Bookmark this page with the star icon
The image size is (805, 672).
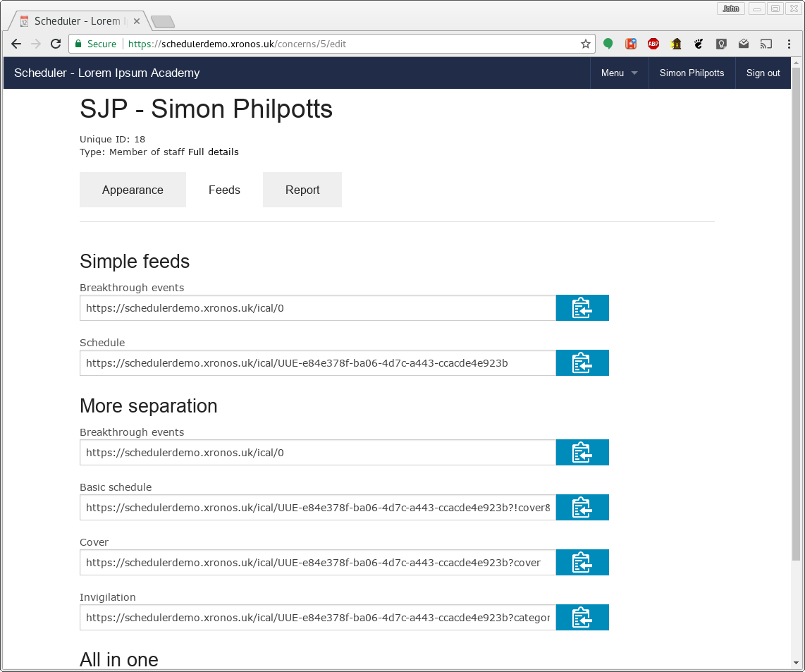tap(585, 44)
